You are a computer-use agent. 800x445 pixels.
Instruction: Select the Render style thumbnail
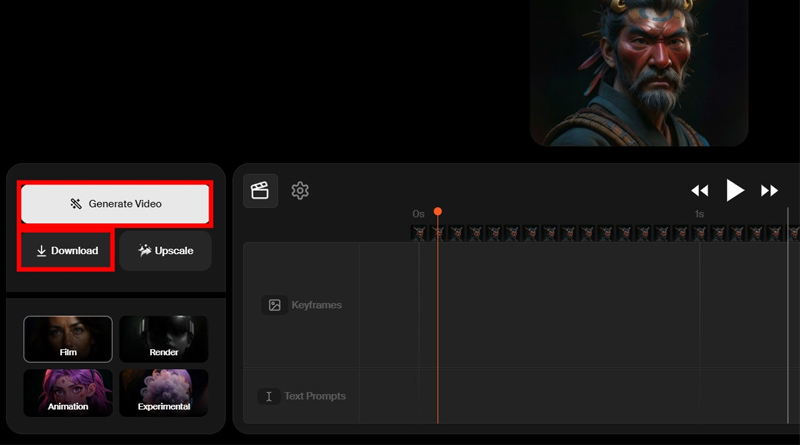[x=164, y=339]
